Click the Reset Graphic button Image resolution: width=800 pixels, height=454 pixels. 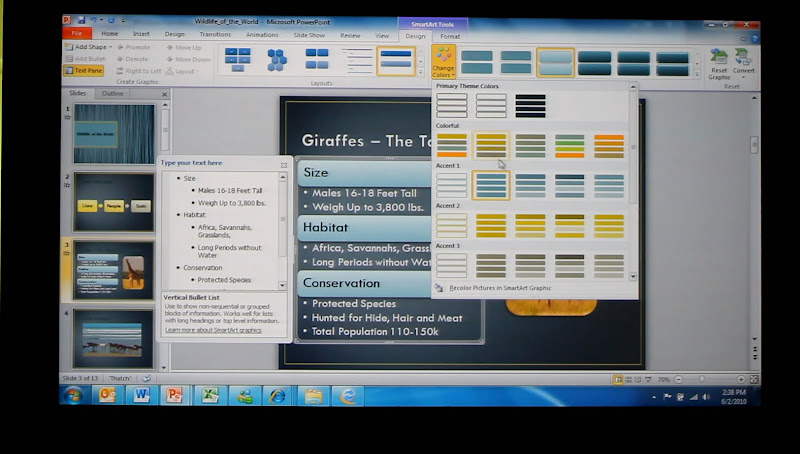pos(719,64)
